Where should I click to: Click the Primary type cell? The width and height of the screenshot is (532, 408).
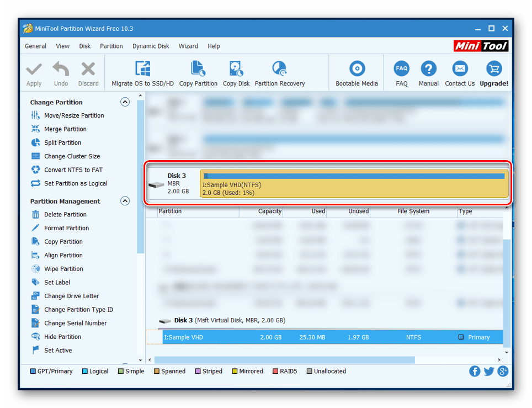[474, 337]
